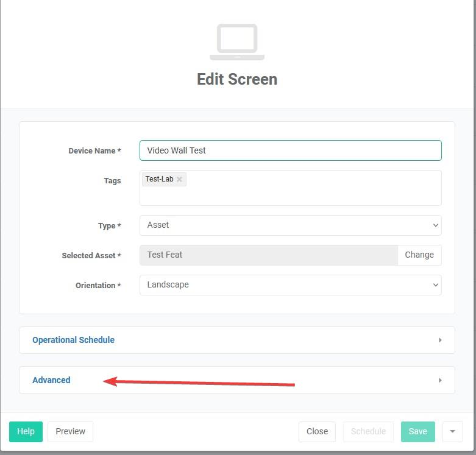476x455 pixels.
Task: Focus the Device Name input field
Action: point(291,150)
